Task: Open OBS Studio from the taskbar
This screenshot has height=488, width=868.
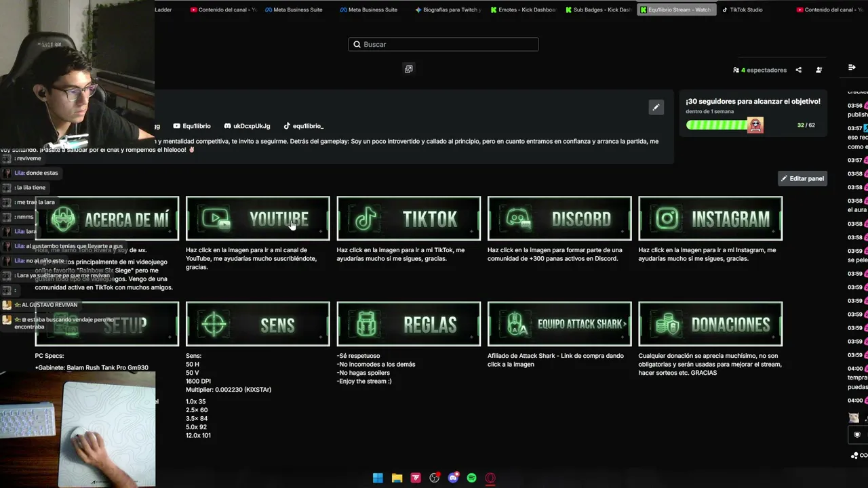Action: (435, 478)
